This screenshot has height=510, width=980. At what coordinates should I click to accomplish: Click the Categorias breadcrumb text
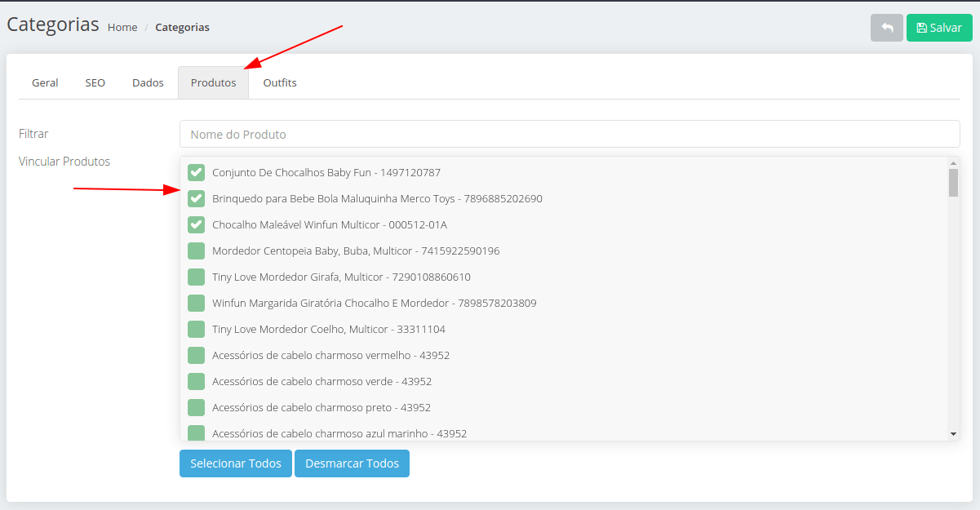[182, 27]
